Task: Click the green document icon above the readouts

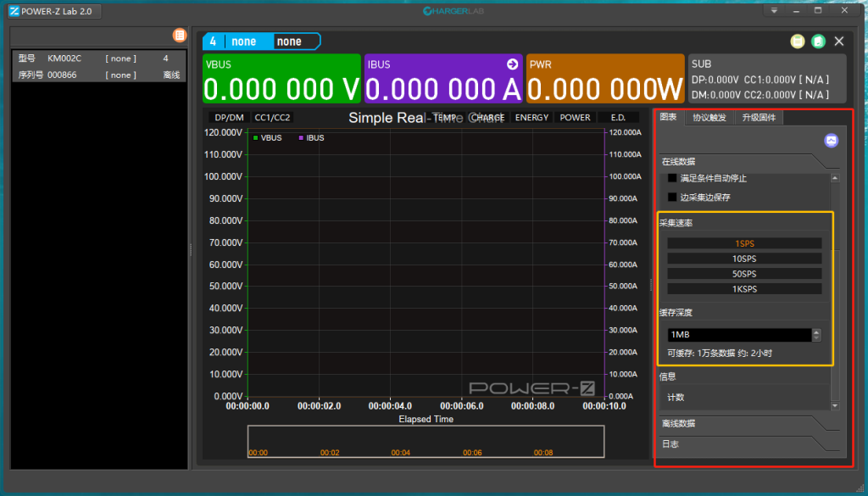Action: (x=818, y=42)
